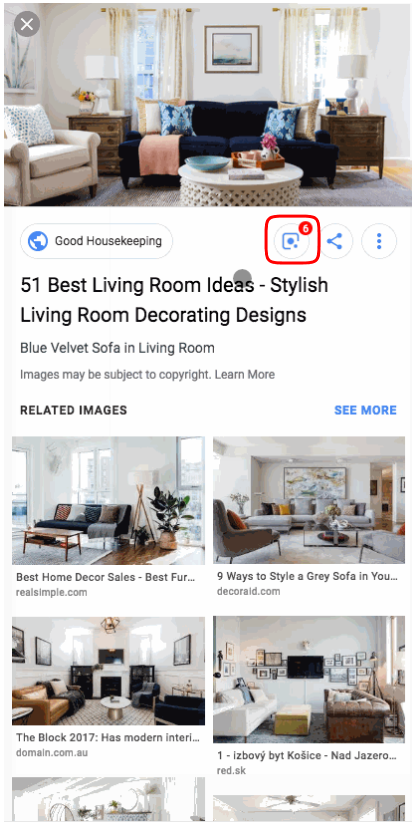Open the decoraid.com grey sofa thumbnail

(309, 500)
